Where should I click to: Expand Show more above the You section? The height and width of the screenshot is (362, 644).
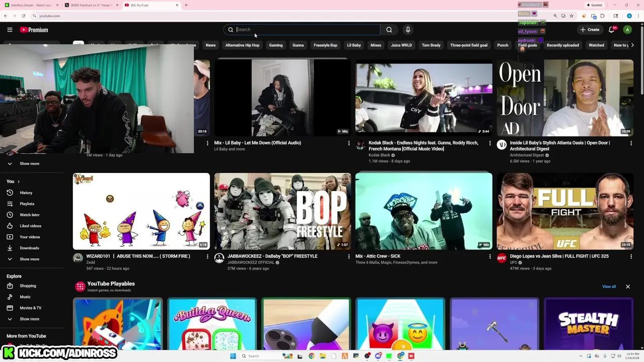(29, 163)
